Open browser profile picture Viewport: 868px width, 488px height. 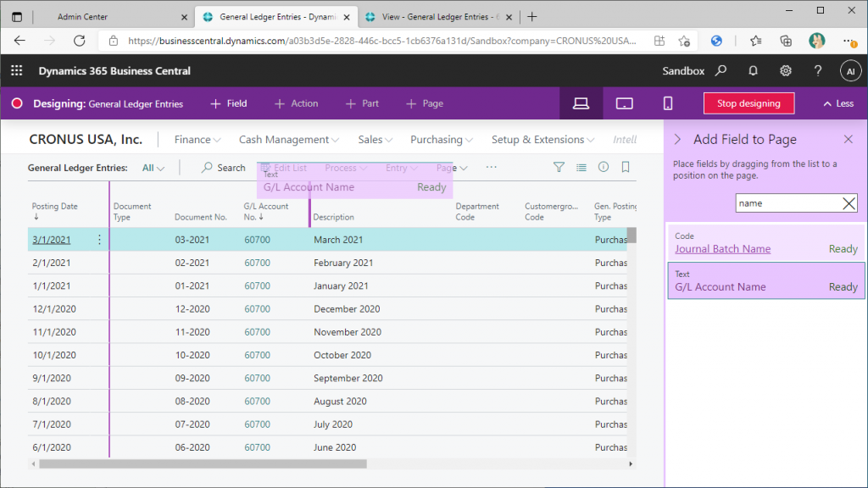[816, 41]
